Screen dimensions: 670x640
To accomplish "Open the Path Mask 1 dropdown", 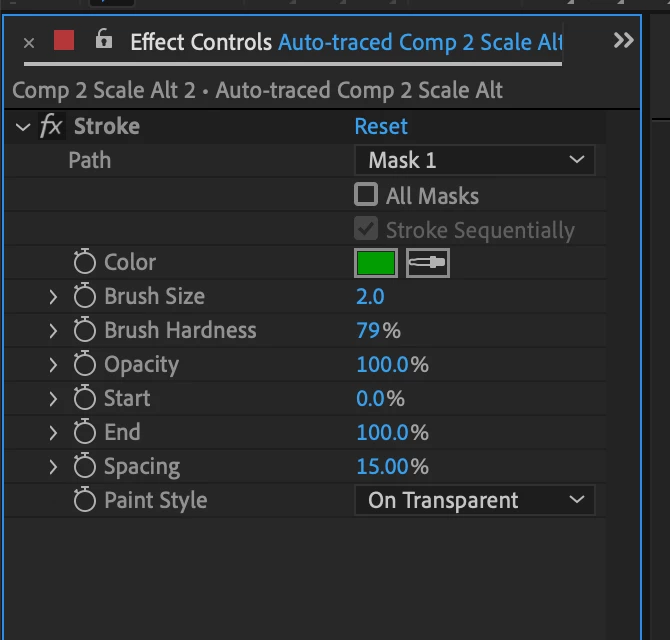I will click(474, 160).
